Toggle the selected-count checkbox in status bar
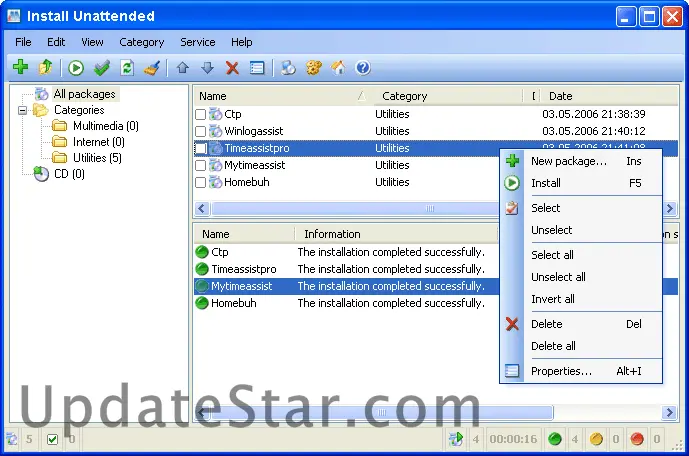This screenshot has height=456, width=689. [52, 439]
